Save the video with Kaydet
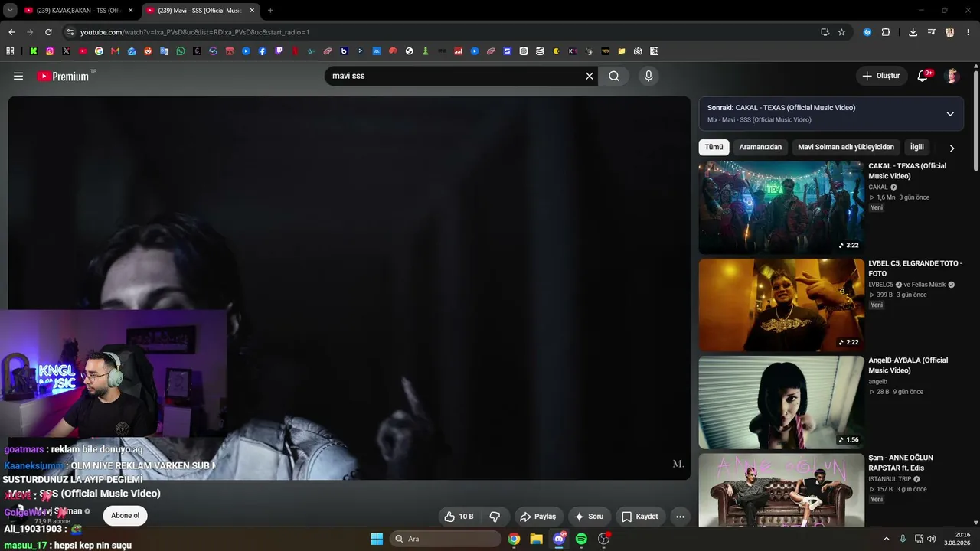Viewport: 980px width, 551px height. point(639,517)
